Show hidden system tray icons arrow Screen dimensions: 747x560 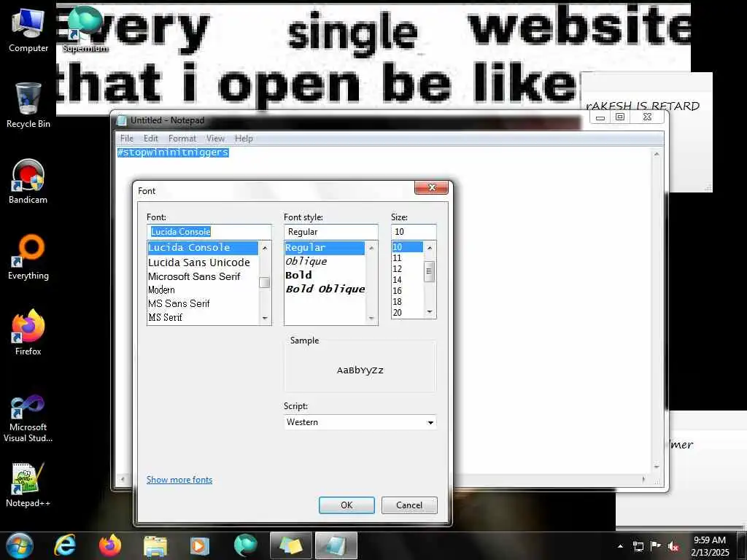pyautogui.click(x=620, y=546)
